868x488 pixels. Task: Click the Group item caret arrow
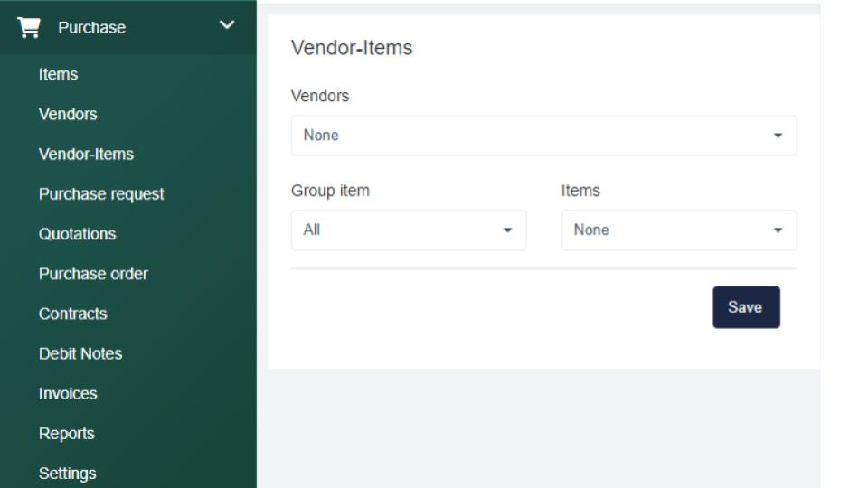pyautogui.click(x=507, y=230)
